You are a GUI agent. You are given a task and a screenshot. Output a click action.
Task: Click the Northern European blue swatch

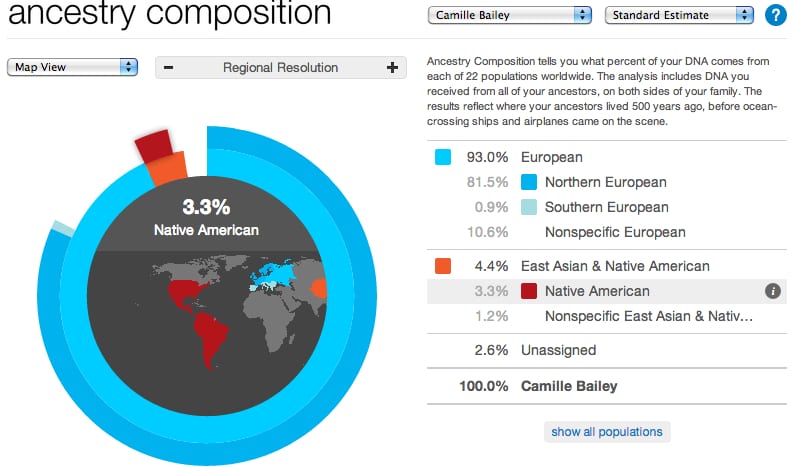click(530, 182)
